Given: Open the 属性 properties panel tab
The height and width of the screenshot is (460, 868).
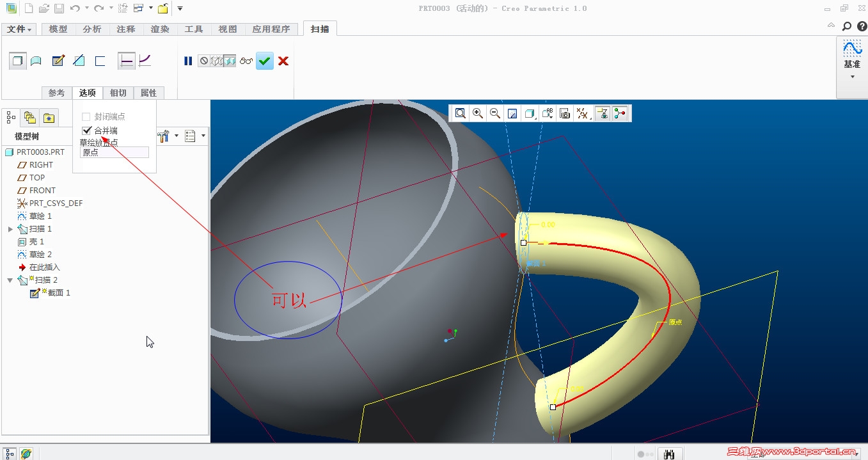Looking at the screenshot, I should (x=149, y=93).
